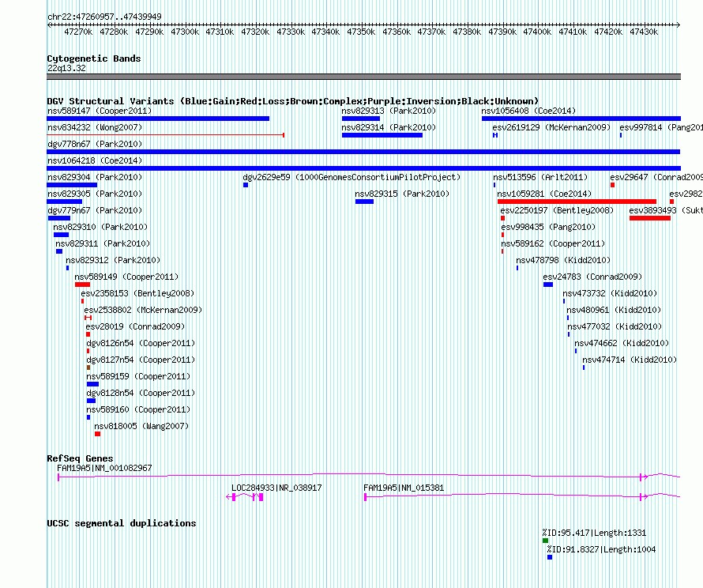Click the nsv589147 (Cooper2011) variant label

pyautogui.click(x=100, y=111)
